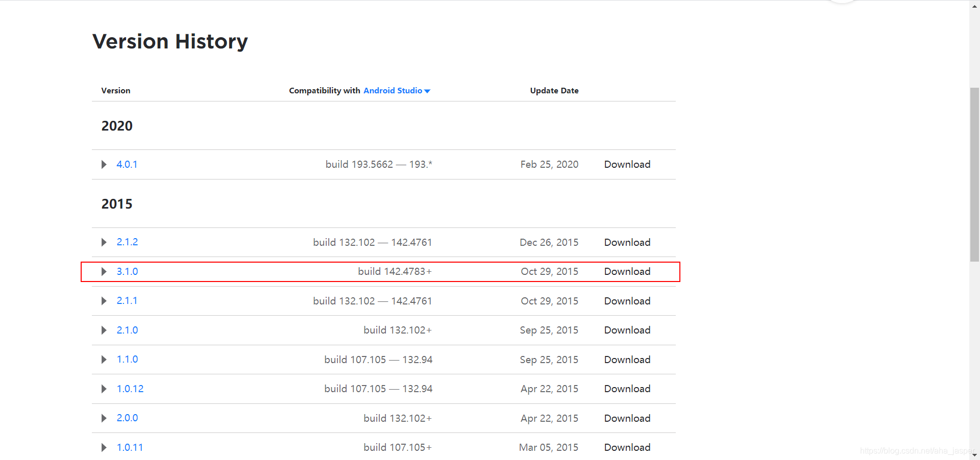The width and height of the screenshot is (980, 460).
Task: Download version 1.0.11
Action: (x=627, y=447)
